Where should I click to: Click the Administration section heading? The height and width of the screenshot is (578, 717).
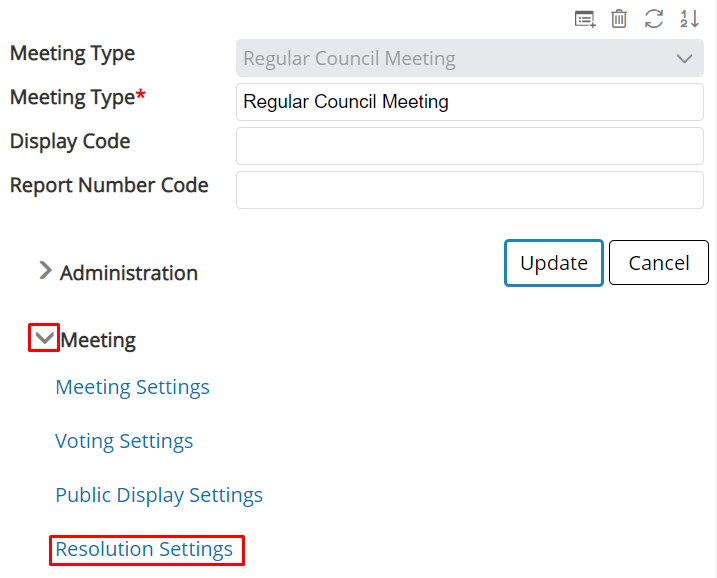(x=129, y=273)
